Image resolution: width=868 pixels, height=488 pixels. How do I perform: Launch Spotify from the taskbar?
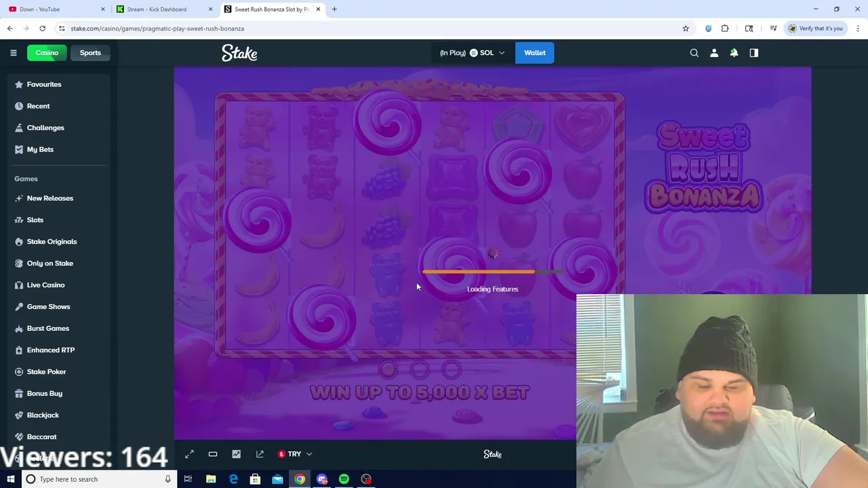click(344, 479)
